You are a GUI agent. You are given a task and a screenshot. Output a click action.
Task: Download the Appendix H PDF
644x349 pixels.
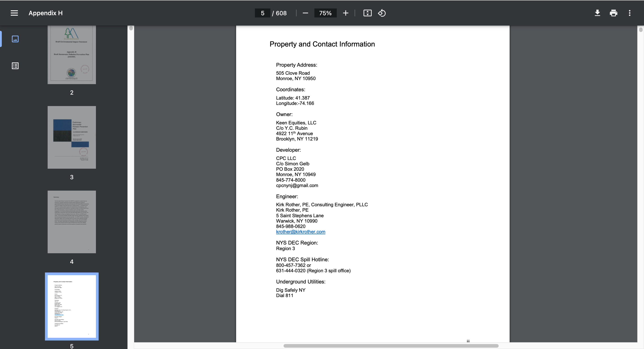[597, 13]
